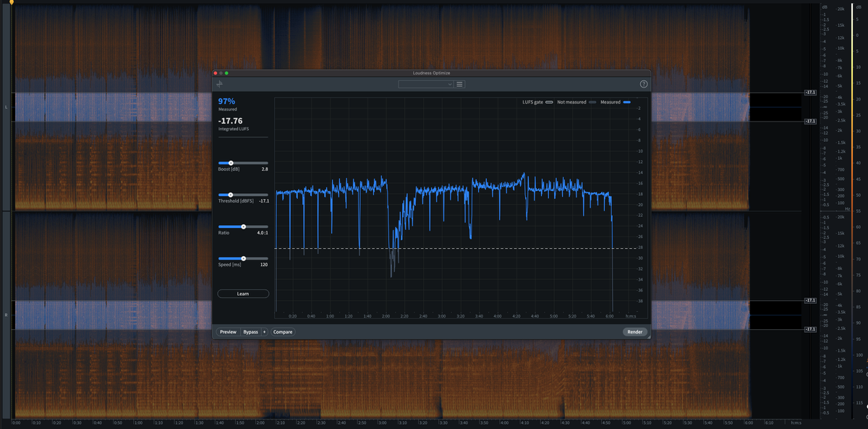Click Compare to review processing settings
Image resolution: width=868 pixels, height=429 pixels.
pos(283,331)
